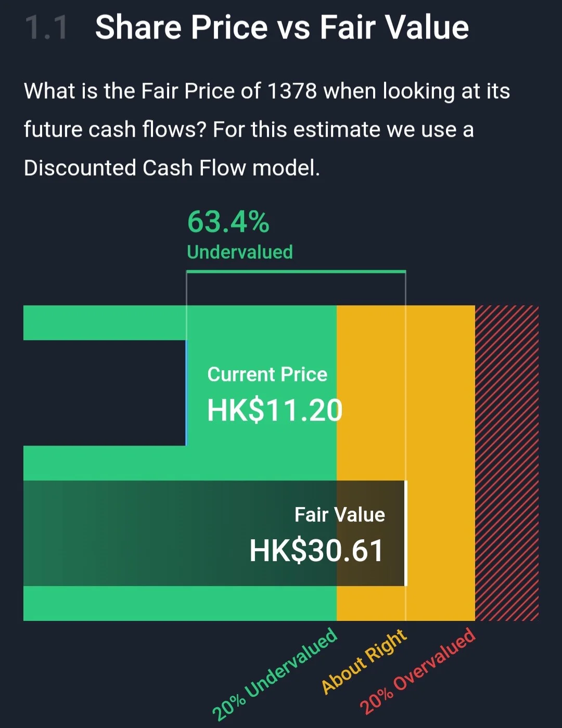Click the Current Price label

[267, 374]
